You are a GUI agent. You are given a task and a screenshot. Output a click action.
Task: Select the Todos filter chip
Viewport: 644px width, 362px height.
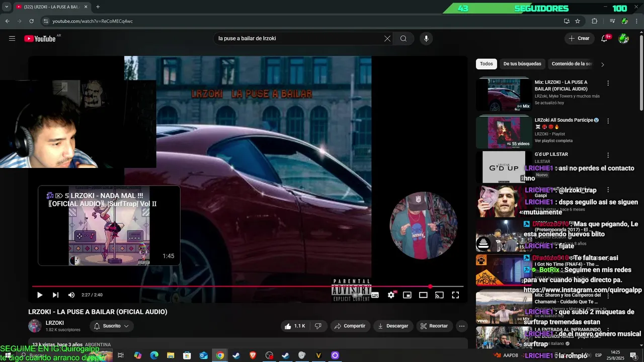(487, 64)
